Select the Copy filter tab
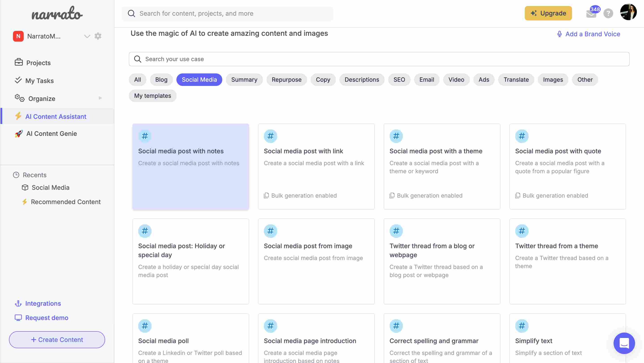 click(x=323, y=79)
